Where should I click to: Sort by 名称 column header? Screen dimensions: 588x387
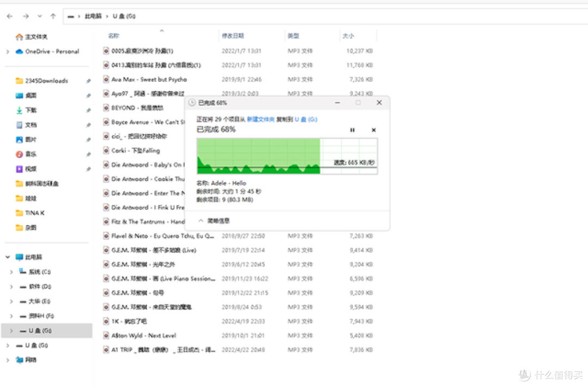(113, 35)
